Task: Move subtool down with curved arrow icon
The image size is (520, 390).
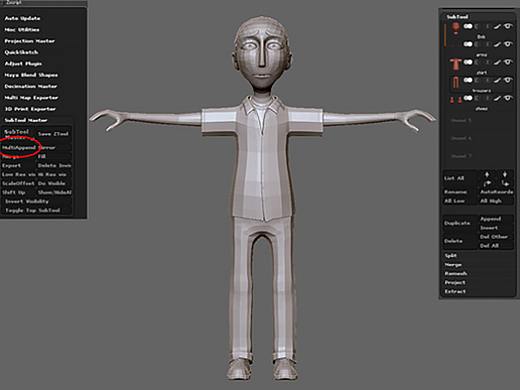Action: pos(505,184)
